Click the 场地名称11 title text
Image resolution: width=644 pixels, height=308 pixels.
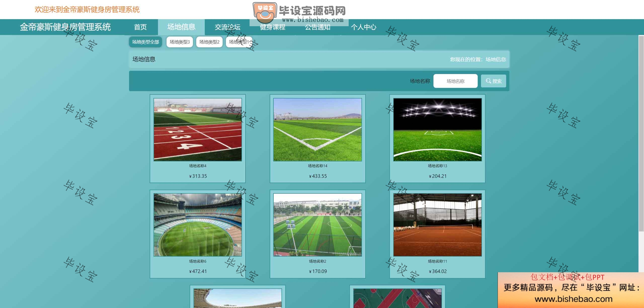[x=437, y=261]
